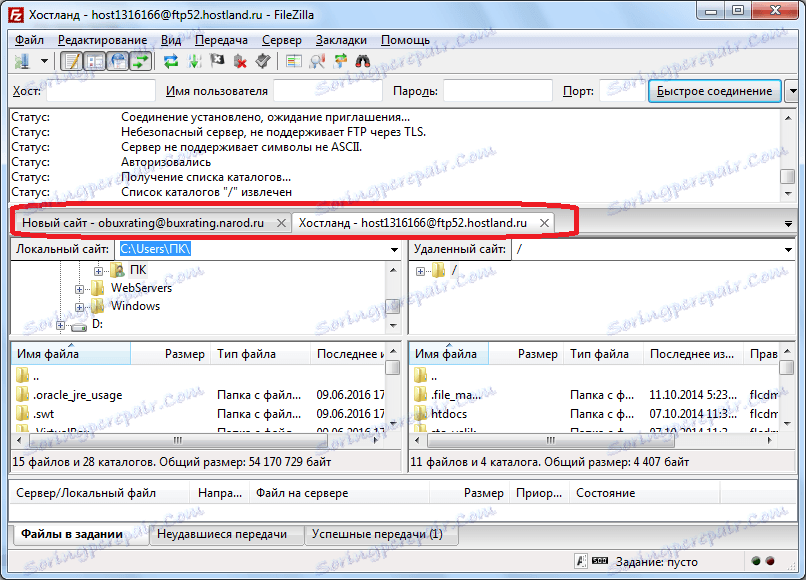The image size is (806, 580).
Task: Expand the remote root / tree node
Action: pyautogui.click(x=420, y=271)
